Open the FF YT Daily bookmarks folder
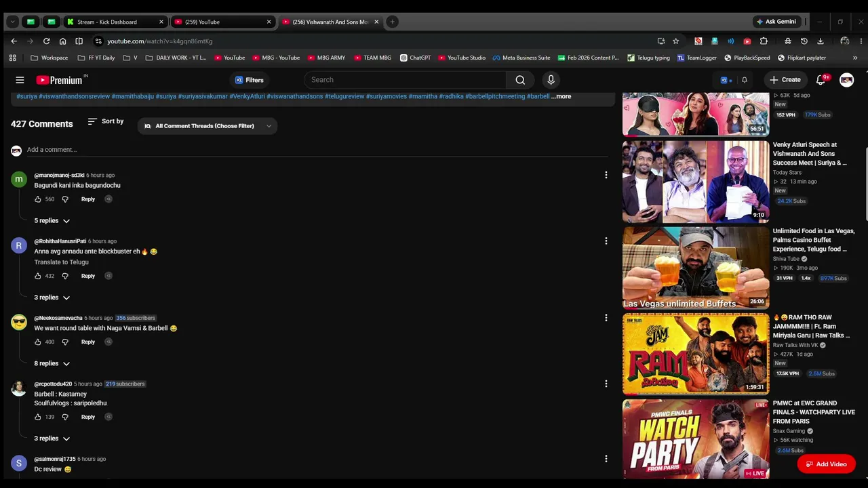The height and width of the screenshot is (488, 868). coord(96,58)
